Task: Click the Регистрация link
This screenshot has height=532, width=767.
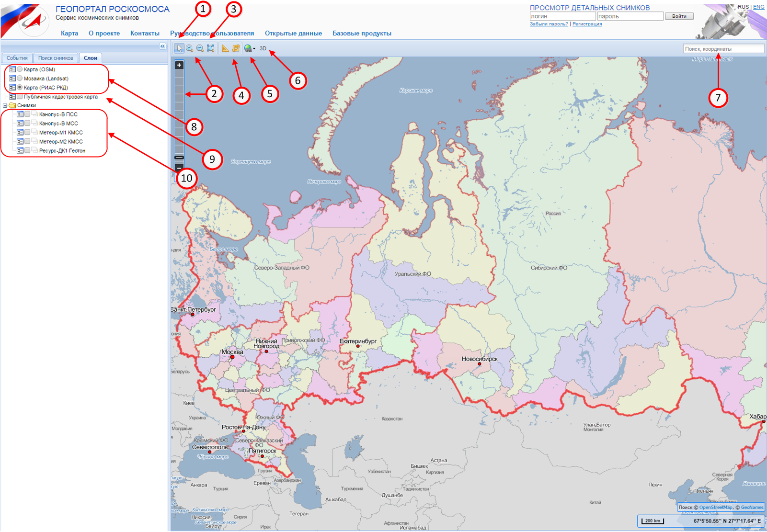Action: point(587,24)
